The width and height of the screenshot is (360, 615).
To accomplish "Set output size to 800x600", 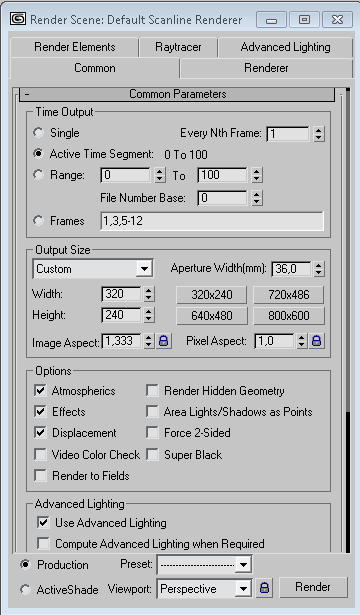I will point(289,316).
